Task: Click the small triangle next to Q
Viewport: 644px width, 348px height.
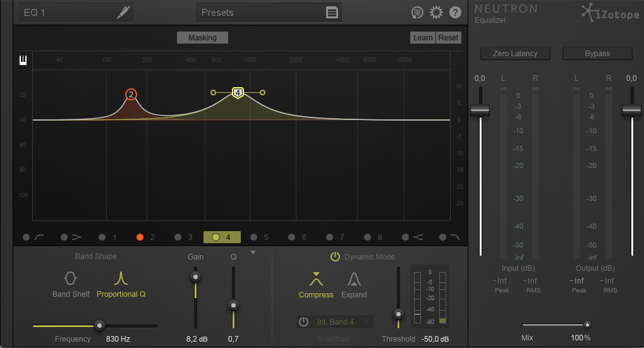Action: pyautogui.click(x=253, y=253)
